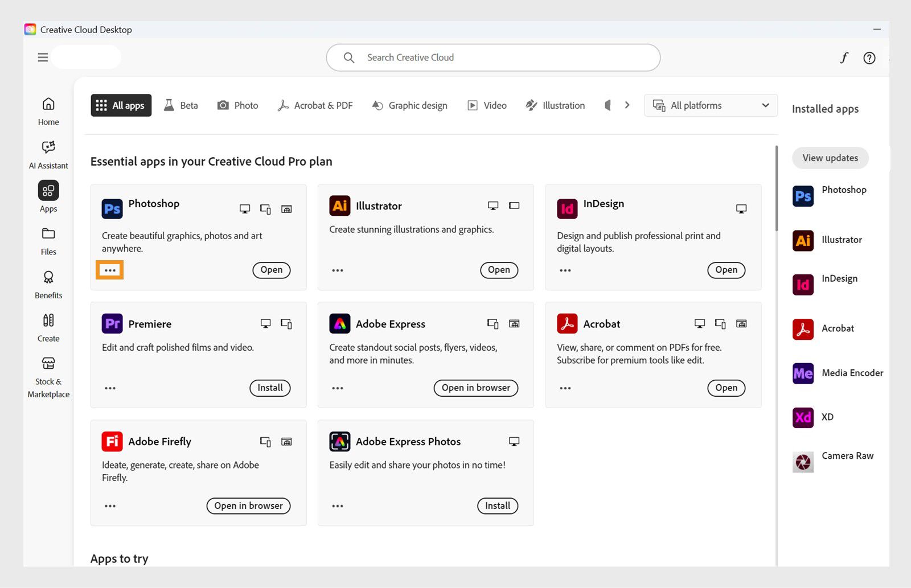This screenshot has height=588, width=911.
Task: Switch to the Photo category tab
Action: click(237, 105)
